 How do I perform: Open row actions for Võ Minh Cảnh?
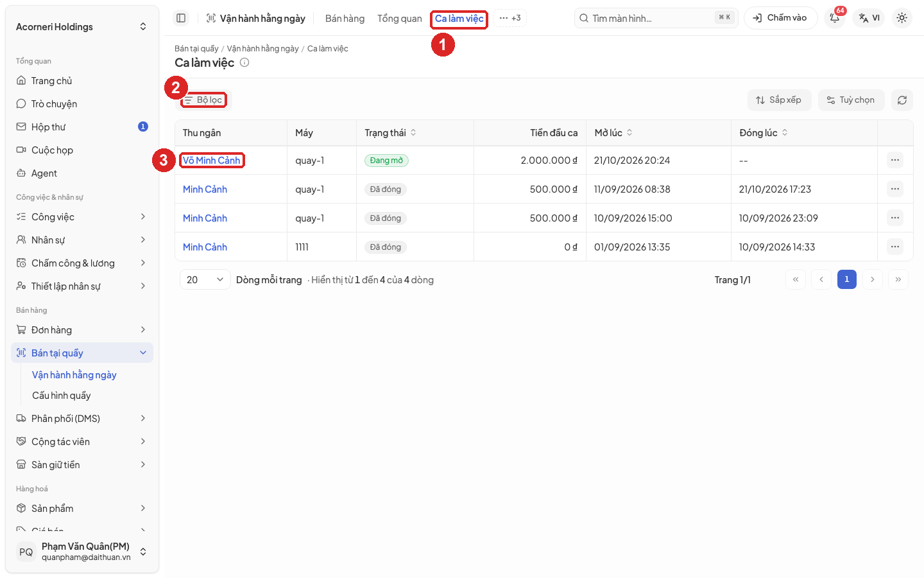894,160
